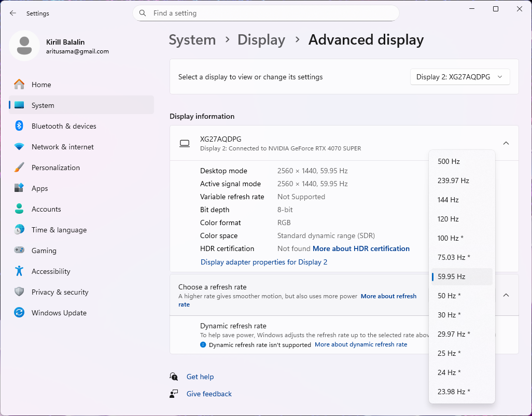Select the Gaming controller icon
The width and height of the screenshot is (532, 416).
click(19, 251)
